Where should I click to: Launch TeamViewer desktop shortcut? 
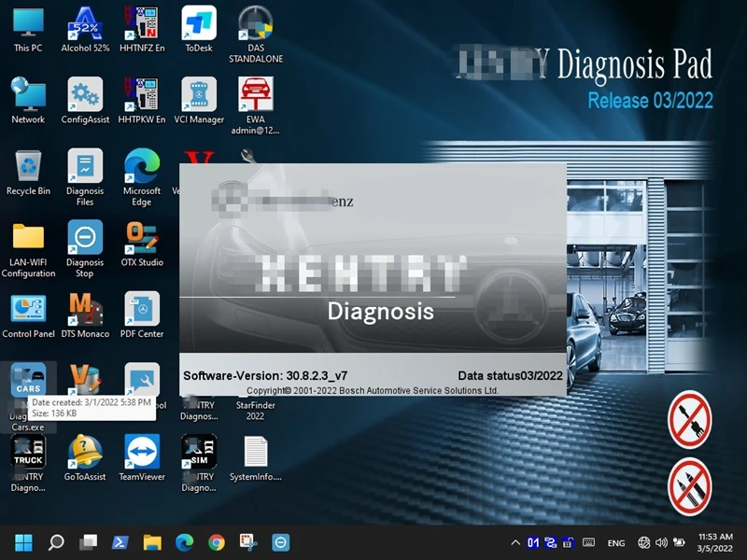click(142, 457)
